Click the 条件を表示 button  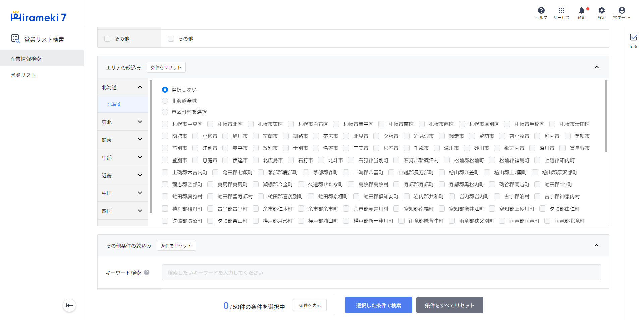(x=310, y=305)
